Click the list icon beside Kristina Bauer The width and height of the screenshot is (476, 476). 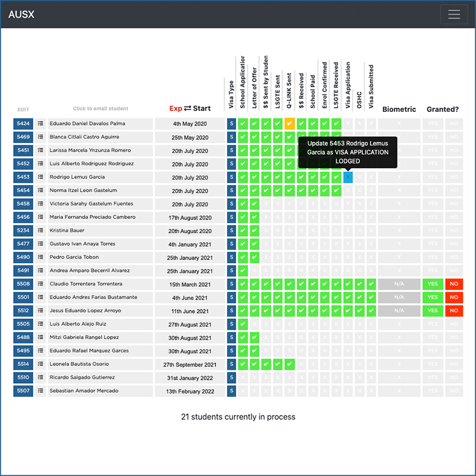40,231
